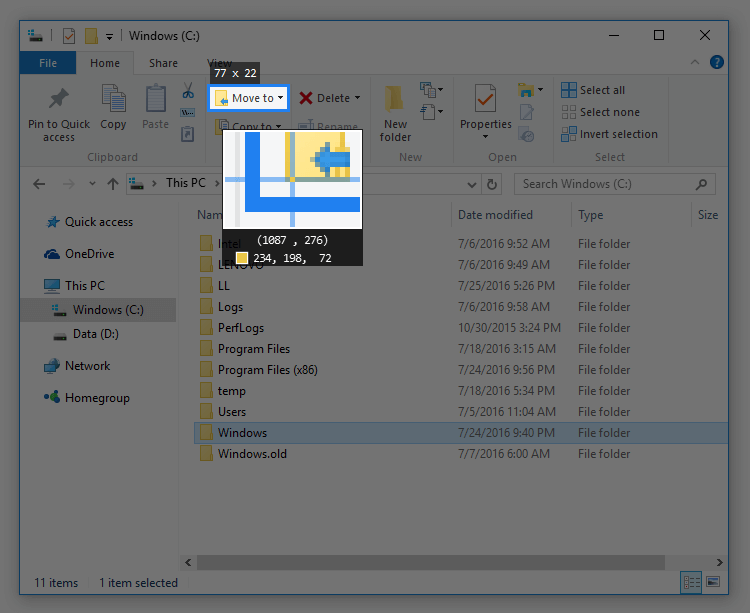
Task: Select Data (D:) drive in navigation pane
Action: coord(95,334)
